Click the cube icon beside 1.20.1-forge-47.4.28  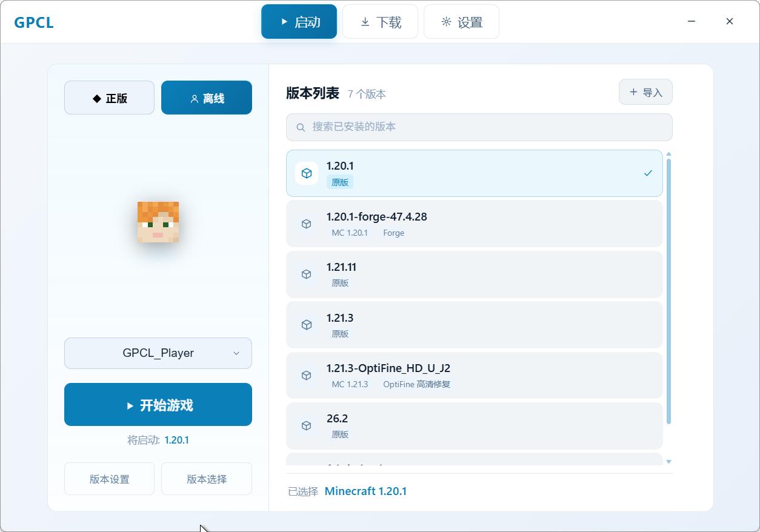(x=307, y=224)
